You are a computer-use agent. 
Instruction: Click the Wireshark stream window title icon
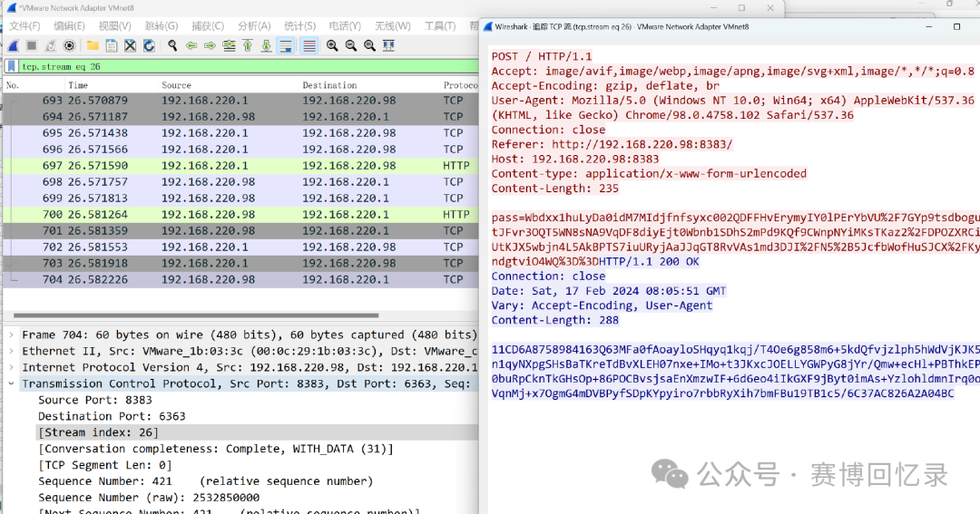point(488,27)
